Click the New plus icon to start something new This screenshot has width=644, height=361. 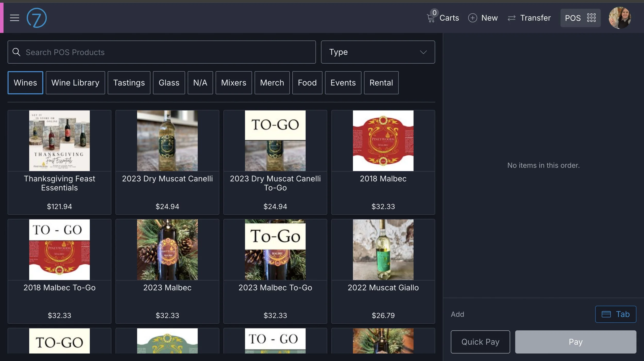[x=472, y=18]
